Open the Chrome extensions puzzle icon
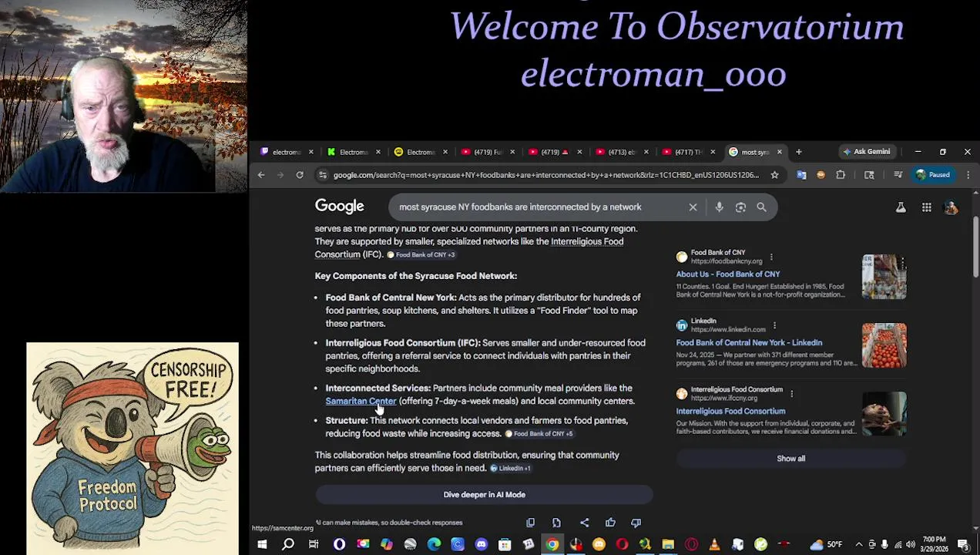This screenshot has height=555, width=980. pyautogui.click(x=841, y=175)
